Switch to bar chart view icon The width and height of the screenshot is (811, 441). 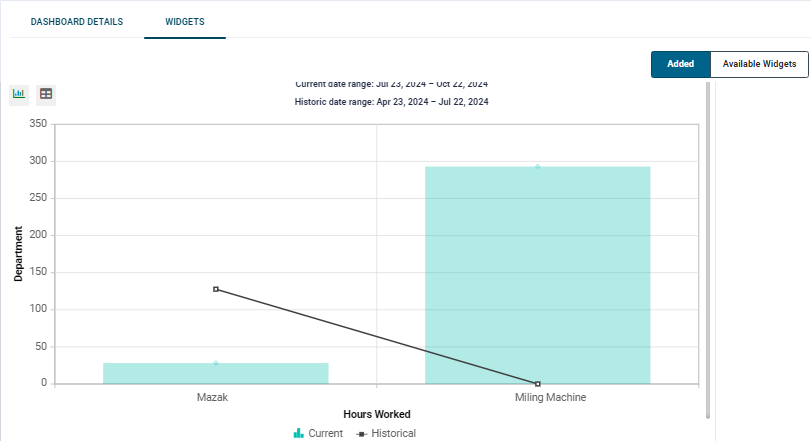19,94
